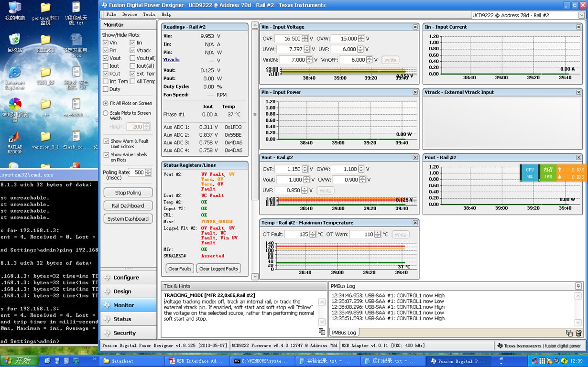Image resolution: width=588 pixels, height=367 pixels.
Task: Follow the Vtrack link in Readings
Action: tap(171, 60)
